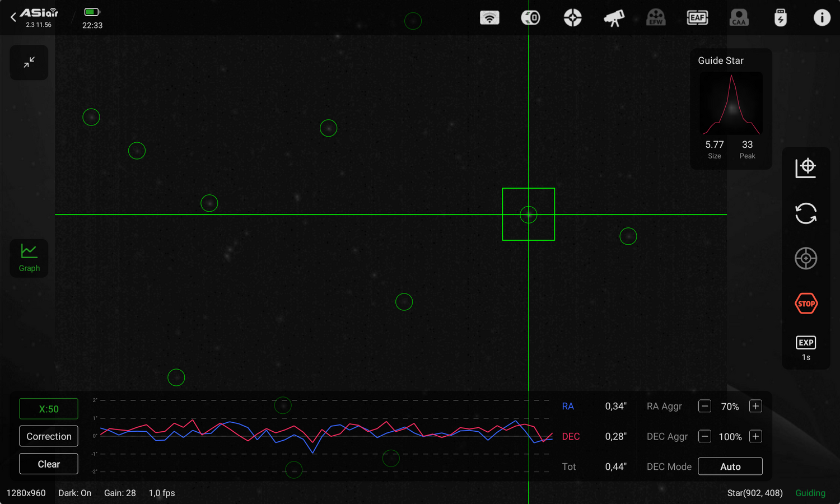Toggle the Dark frame setting in the status bar
Viewport: 840px width, 504px height.
(x=74, y=493)
